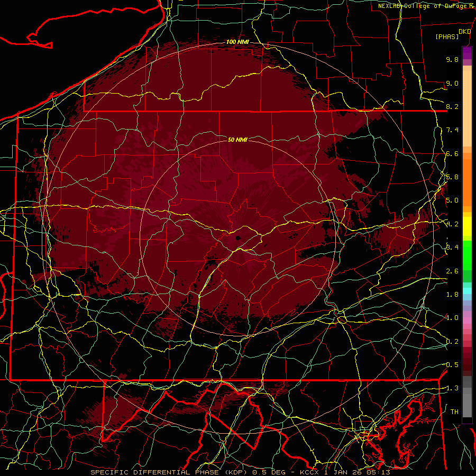
Task: Click the 8.2 scale value
Action: [x=452, y=106]
